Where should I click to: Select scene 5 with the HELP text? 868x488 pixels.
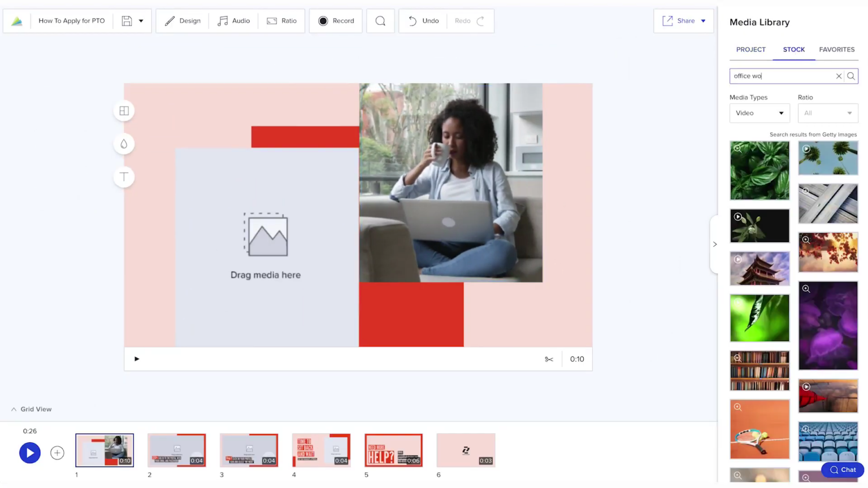click(x=393, y=450)
